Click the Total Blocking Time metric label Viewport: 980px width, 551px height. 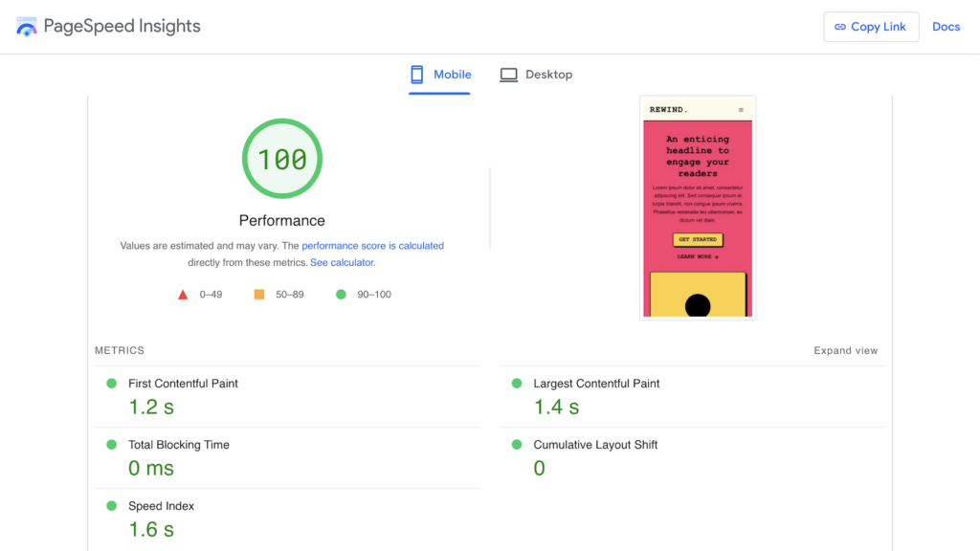point(179,445)
